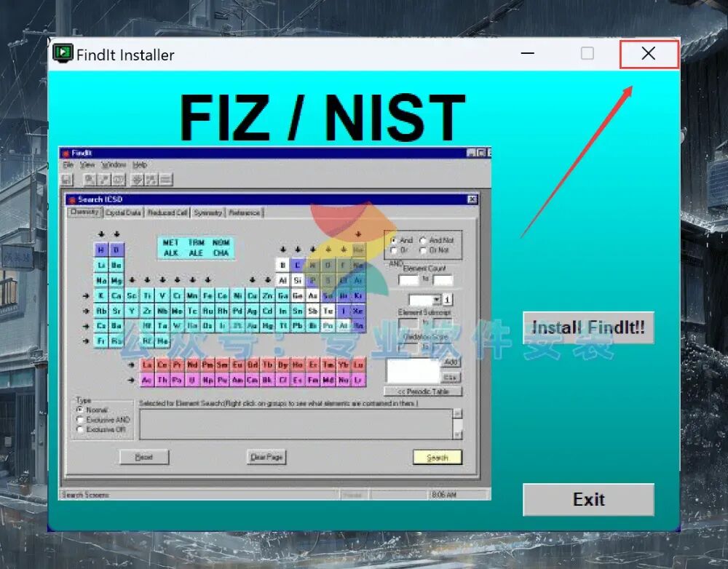
Task: Open the File menu in the FindIt preview
Action: coord(68,164)
